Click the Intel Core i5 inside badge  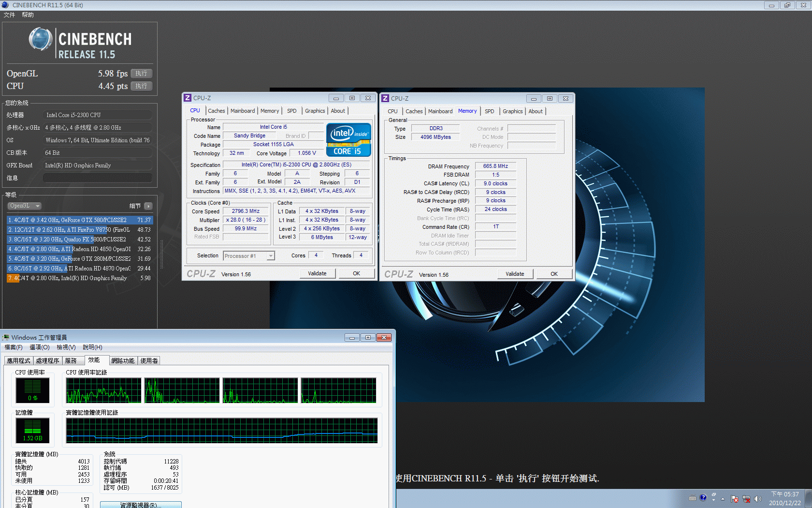348,139
